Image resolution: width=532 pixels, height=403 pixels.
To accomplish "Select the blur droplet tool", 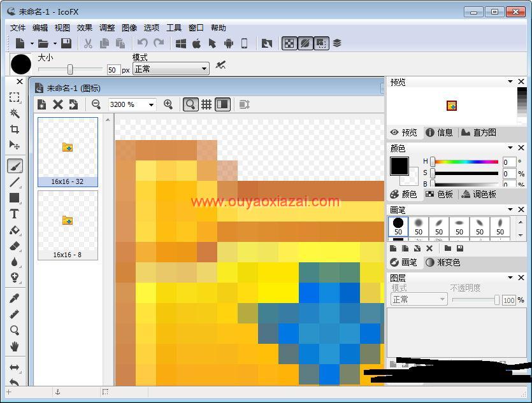I will coord(14,262).
